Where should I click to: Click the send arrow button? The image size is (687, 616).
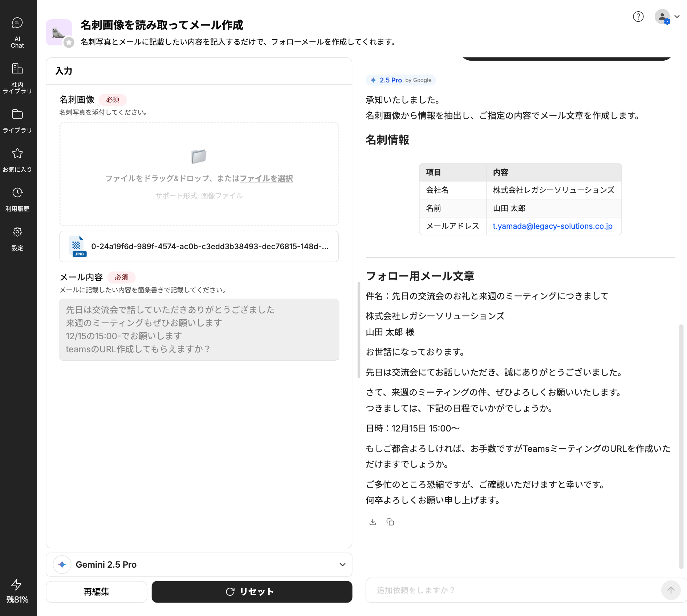[671, 590]
